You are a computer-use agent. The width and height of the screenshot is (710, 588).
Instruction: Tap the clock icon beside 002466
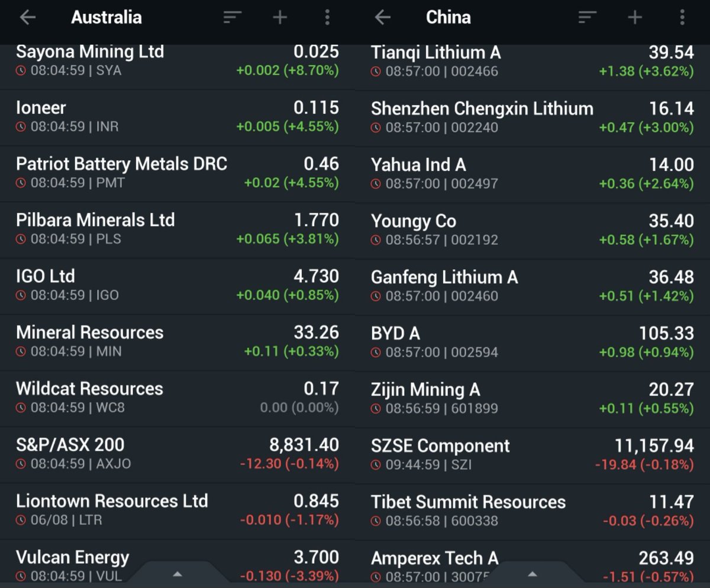(x=376, y=72)
